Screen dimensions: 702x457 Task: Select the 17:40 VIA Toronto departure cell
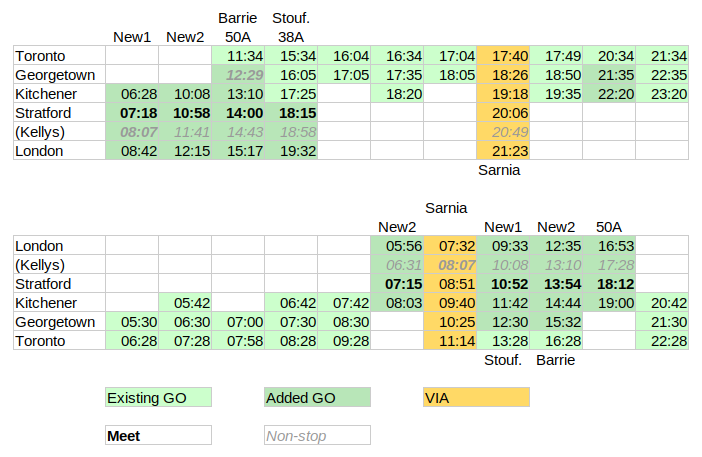[x=503, y=56]
